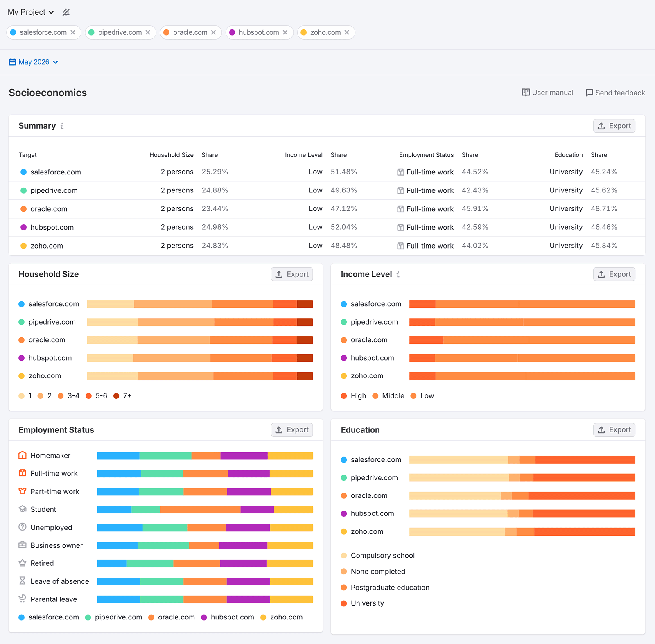Select zoho.com row in Summary table
Screen dimensions: 655x644
[327, 246]
